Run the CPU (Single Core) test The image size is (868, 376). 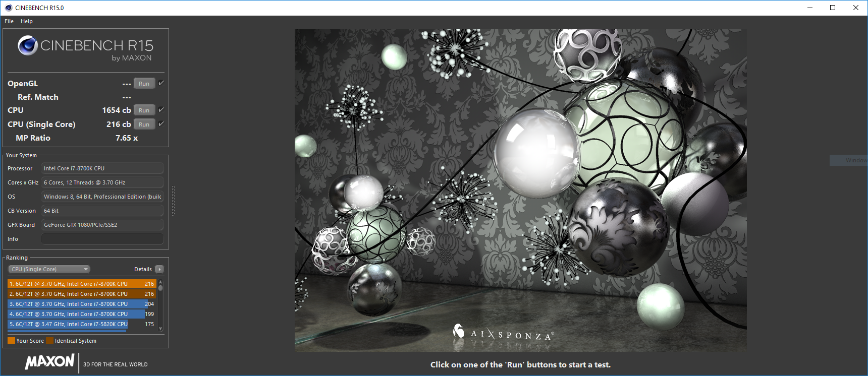click(x=144, y=124)
